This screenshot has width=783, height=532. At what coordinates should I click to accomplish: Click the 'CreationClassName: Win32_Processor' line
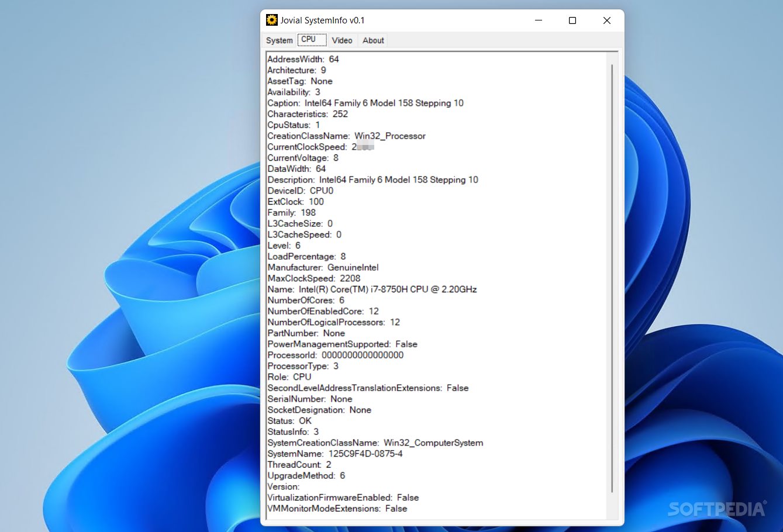[x=346, y=136]
